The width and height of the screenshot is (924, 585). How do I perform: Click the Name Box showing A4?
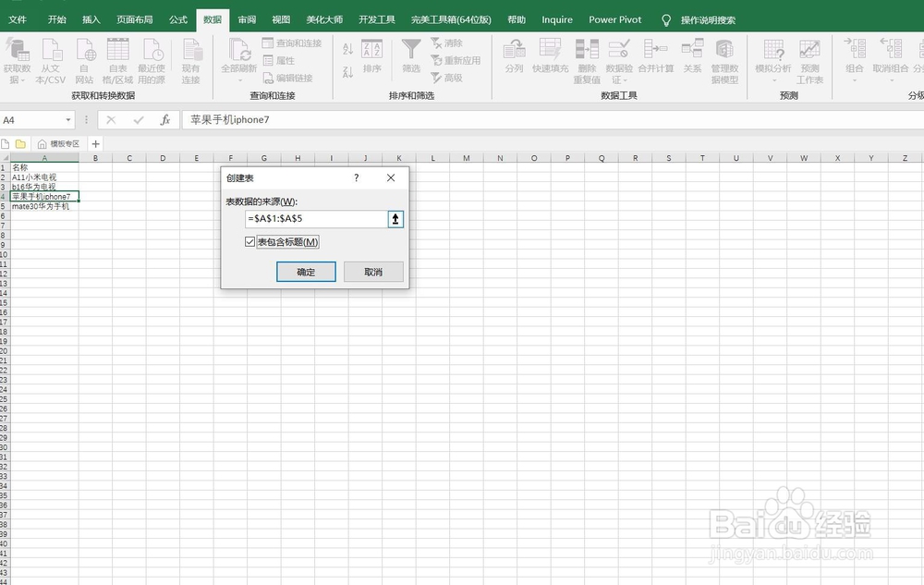pyautogui.click(x=33, y=120)
